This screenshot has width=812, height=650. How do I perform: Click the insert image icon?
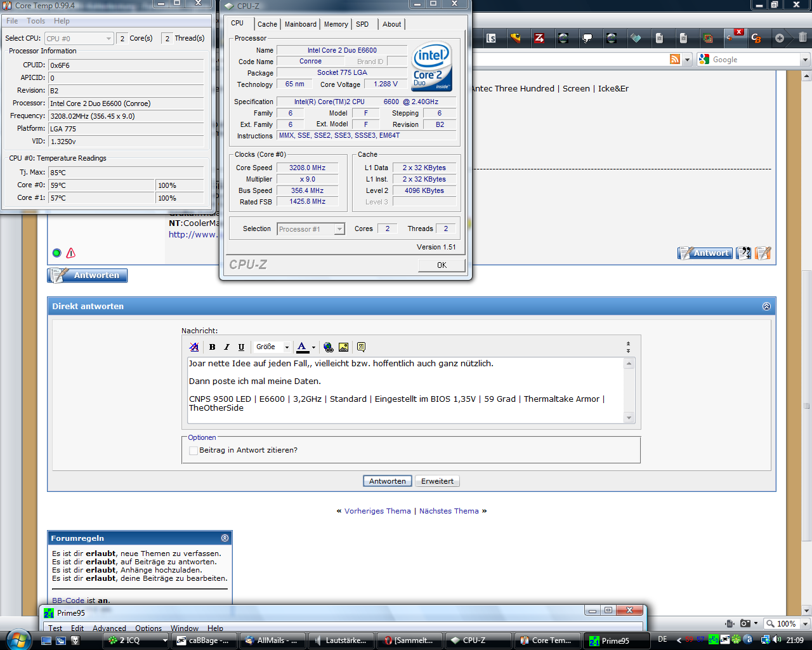(343, 347)
